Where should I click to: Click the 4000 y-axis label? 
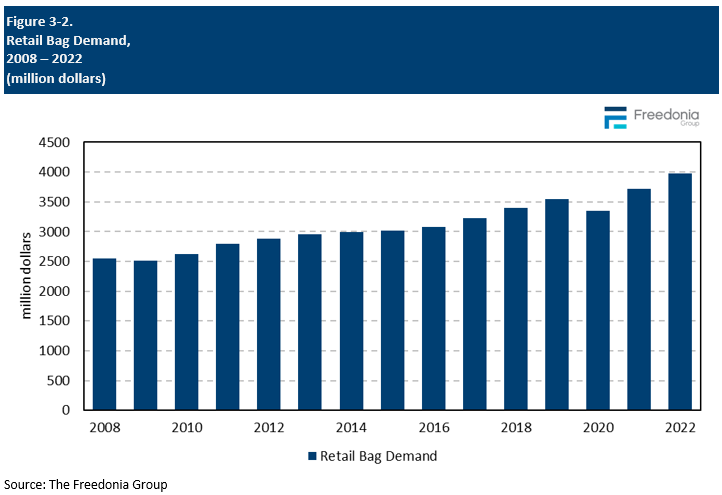pyautogui.click(x=54, y=172)
